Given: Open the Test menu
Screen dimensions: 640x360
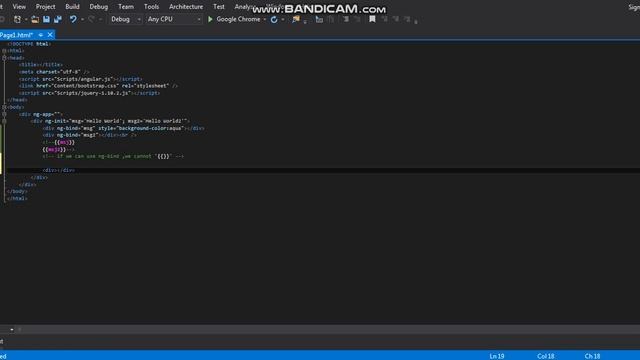Looking at the screenshot, I should click(x=219, y=7).
